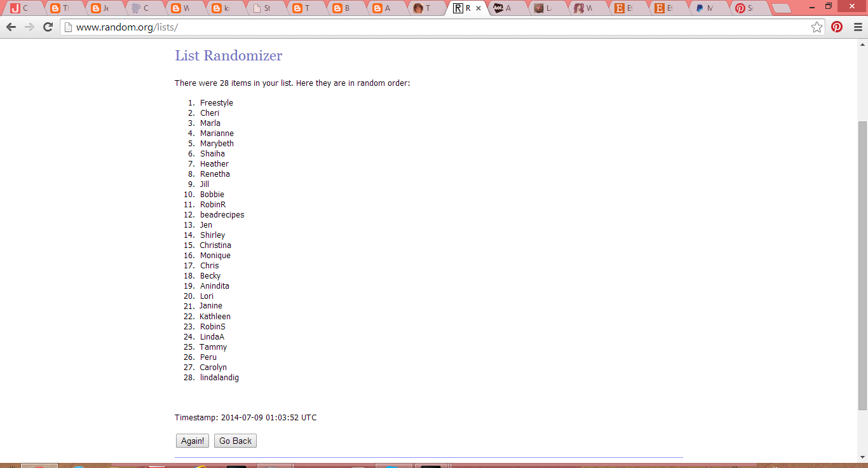Click list item Jill
The height and width of the screenshot is (468, 868).
205,184
